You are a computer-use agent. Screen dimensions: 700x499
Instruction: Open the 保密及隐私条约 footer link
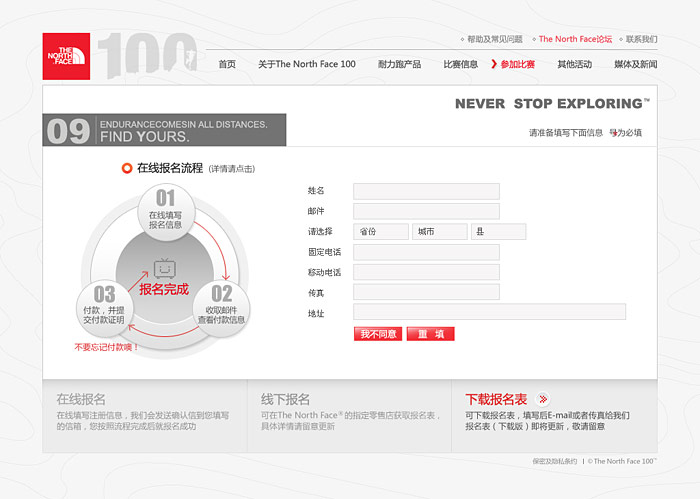(x=554, y=462)
